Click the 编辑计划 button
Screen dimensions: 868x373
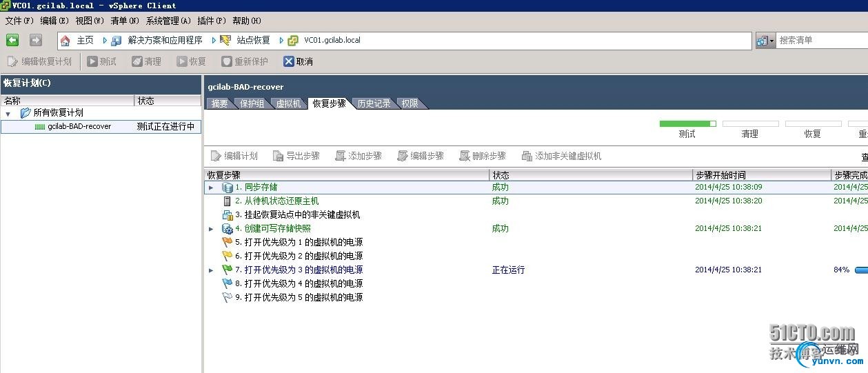[234, 156]
